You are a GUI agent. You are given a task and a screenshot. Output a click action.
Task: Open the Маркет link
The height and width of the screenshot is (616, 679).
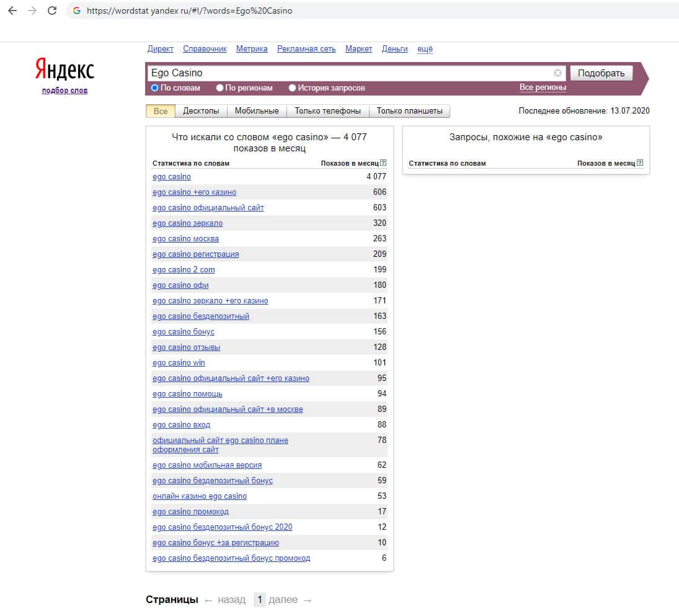click(x=358, y=49)
